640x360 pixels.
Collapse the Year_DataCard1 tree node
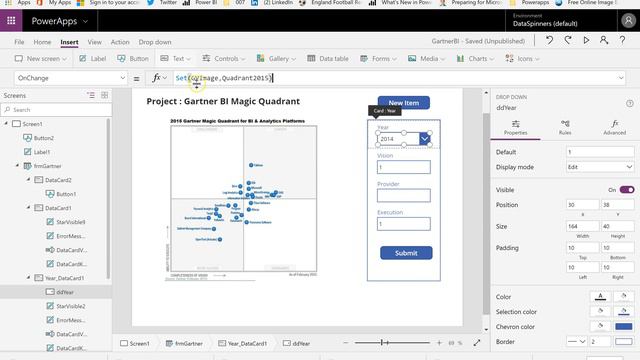pyautogui.click(x=29, y=278)
